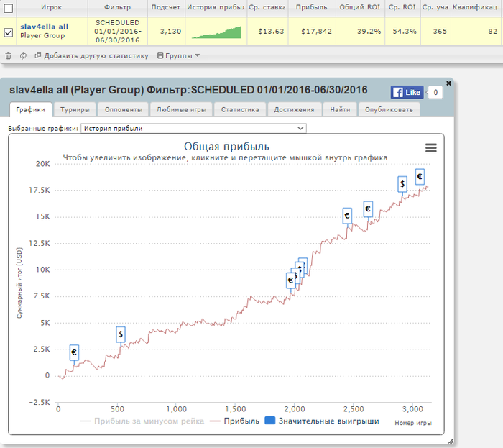The image size is (503, 448).
Task: Click the euro win marker near game 2,450
Action: (347, 216)
